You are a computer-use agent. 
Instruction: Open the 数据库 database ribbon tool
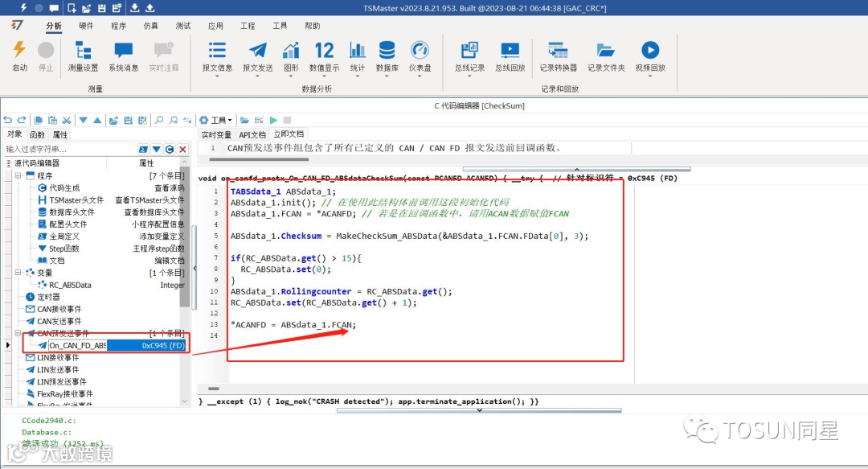pyautogui.click(x=387, y=58)
